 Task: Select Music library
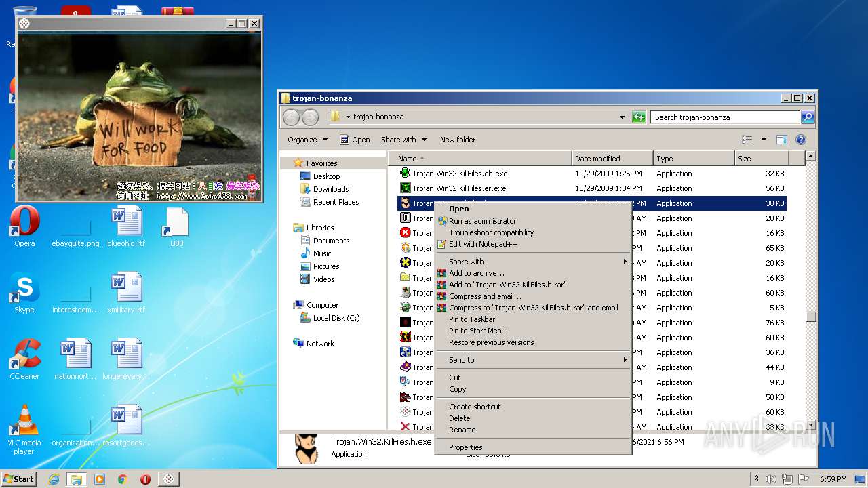tap(322, 253)
